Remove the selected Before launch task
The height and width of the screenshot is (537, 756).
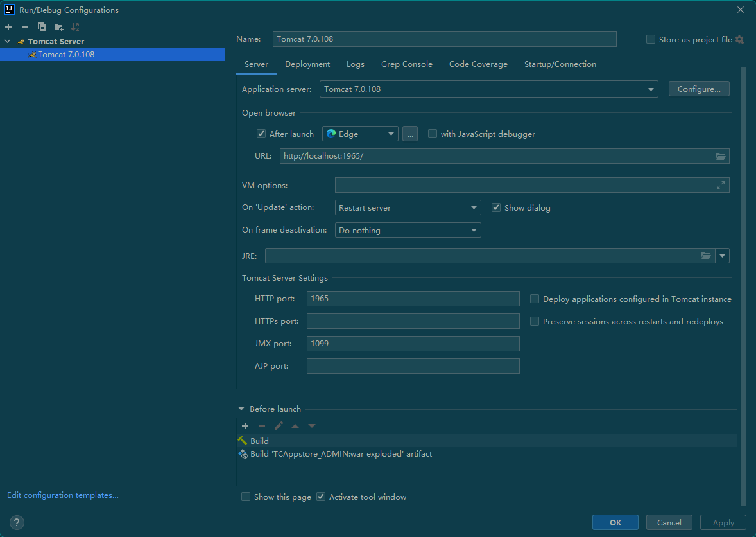(262, 425)
